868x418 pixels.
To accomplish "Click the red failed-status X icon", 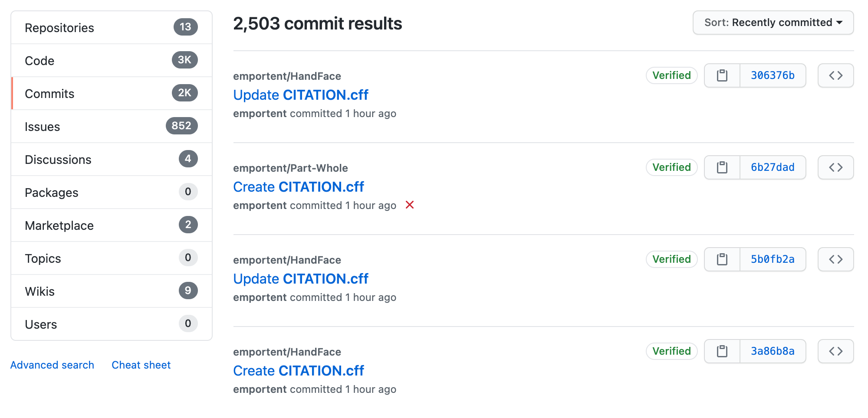I will tap(409, 205).
